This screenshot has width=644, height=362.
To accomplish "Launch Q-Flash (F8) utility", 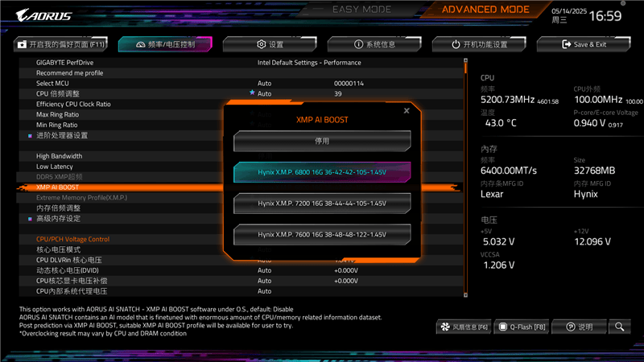I will point(522,327).
